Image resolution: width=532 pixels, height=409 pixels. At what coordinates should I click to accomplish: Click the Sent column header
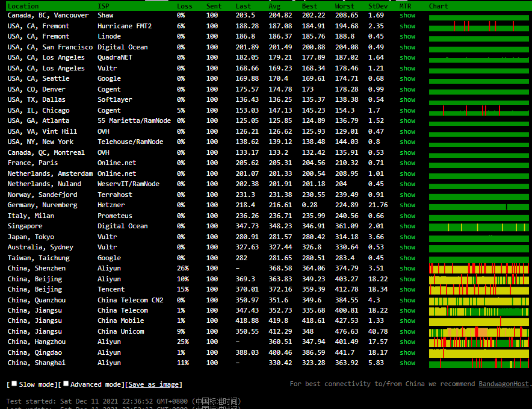point(214,6)
